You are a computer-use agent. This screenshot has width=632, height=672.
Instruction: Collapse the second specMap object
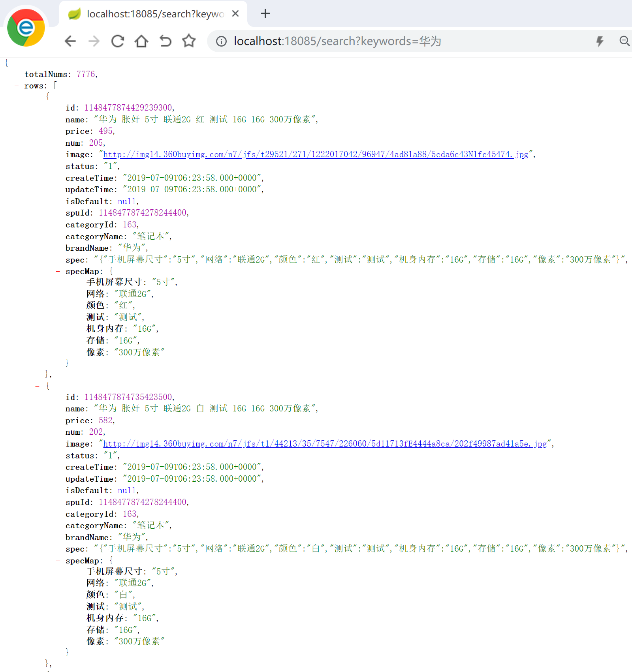[58, 561]
